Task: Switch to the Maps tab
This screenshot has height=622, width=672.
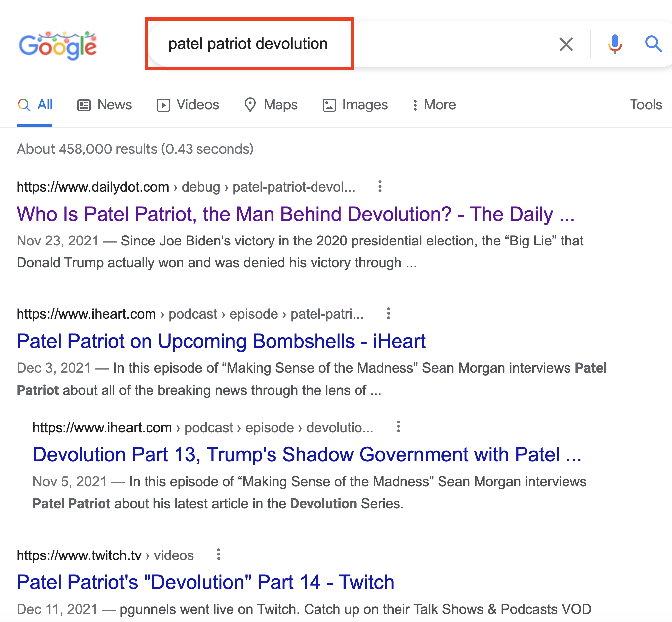Action: point(271,105)
